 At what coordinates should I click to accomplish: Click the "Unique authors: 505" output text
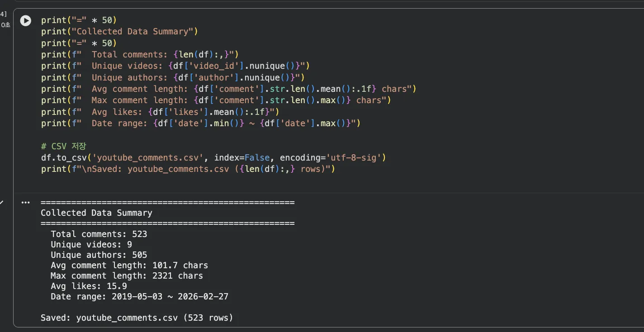[x=99, y=255]
